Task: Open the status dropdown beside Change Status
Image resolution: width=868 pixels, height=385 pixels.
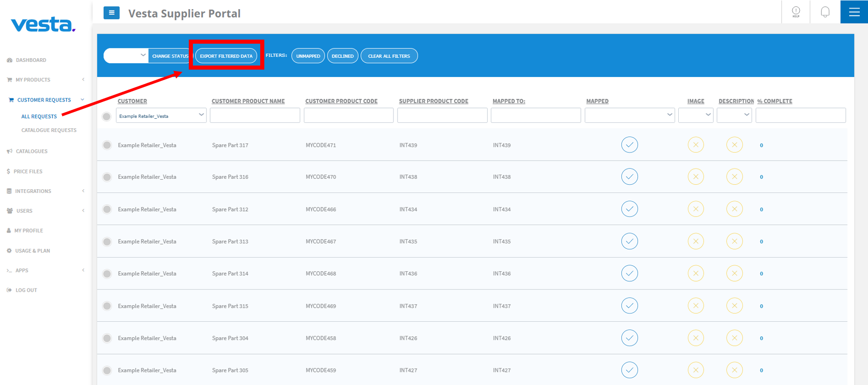Action: click(x=126, y=56)
